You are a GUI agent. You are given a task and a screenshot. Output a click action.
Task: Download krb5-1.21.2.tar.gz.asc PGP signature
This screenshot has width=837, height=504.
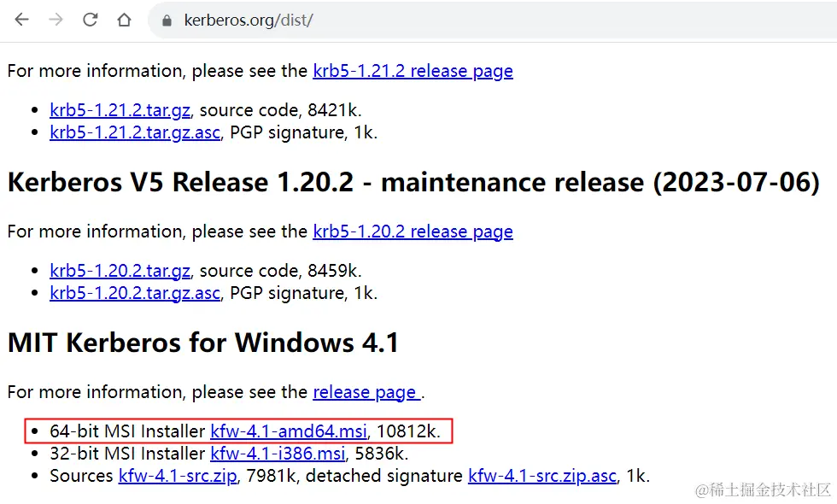(x=135, y=132)
